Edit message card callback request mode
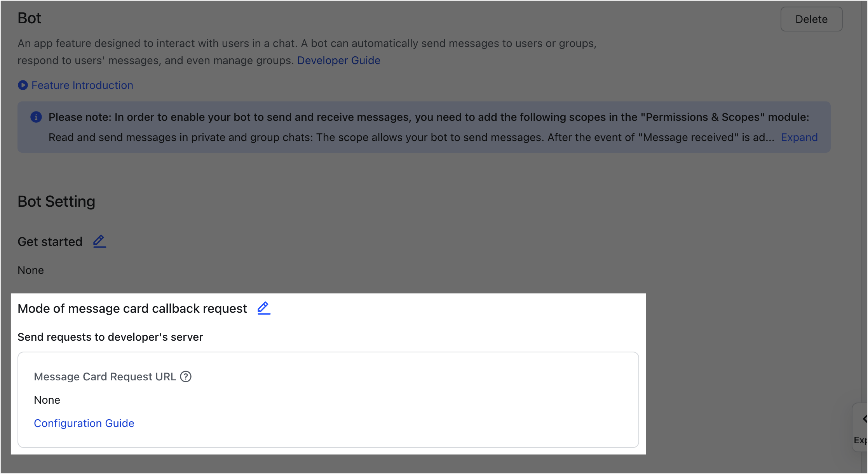This screenshot has height=474, width=868. tap(264, 308)
